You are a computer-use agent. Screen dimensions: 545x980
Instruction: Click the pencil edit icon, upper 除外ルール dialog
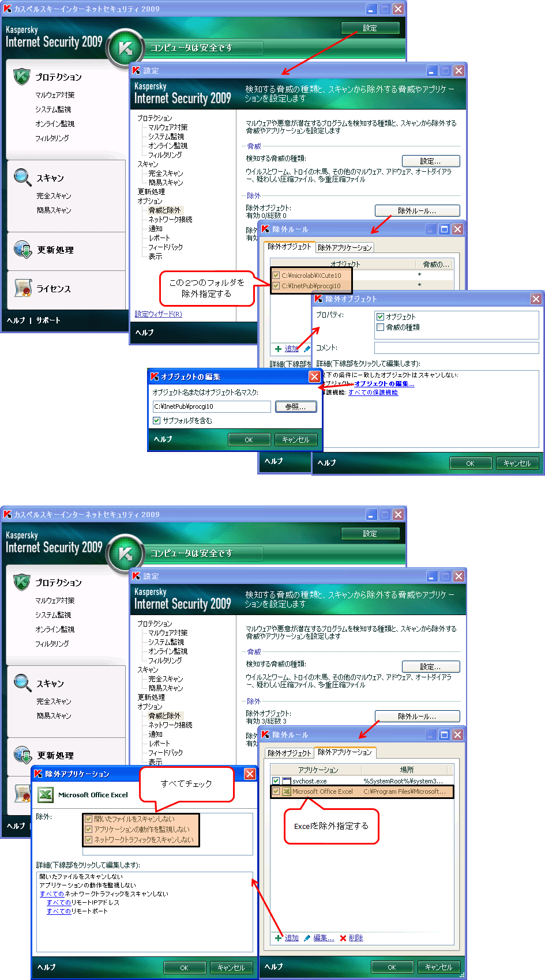307,349
